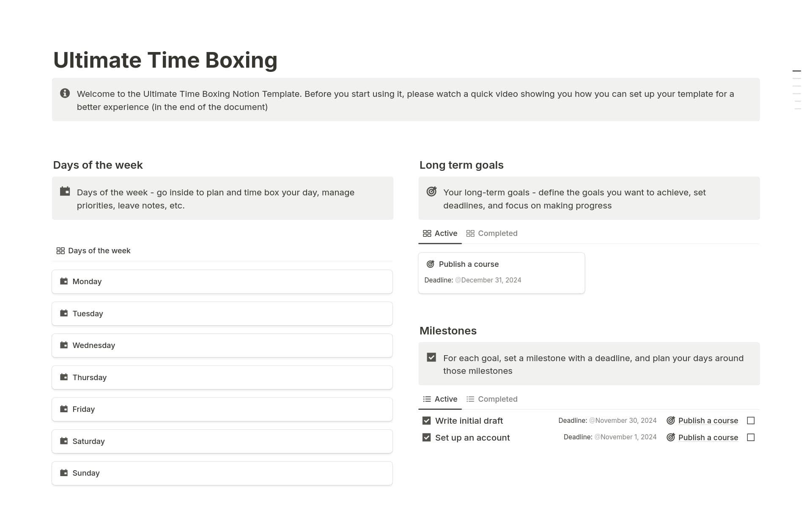Screen dimensions: 812x507
Task: Open the Tuesday day page
Action: click(x=88, y=313)
